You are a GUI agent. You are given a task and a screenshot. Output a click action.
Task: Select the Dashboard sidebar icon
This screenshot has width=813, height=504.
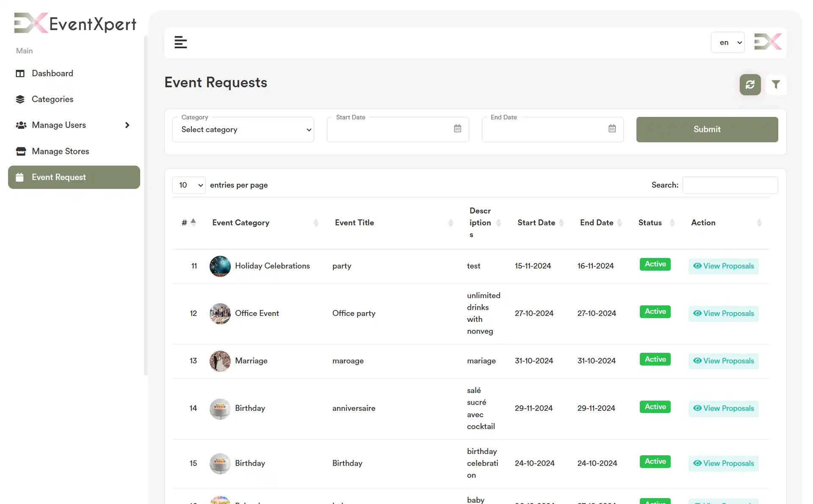click(20, 73)
